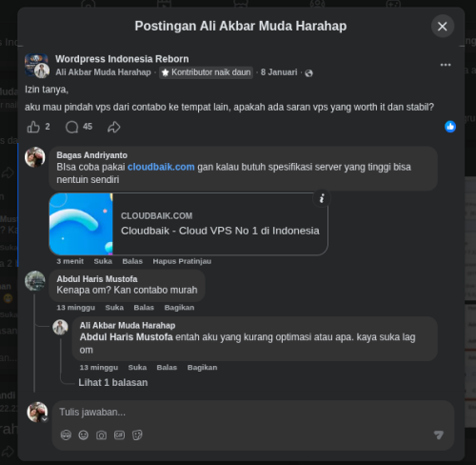Open the sticker picker icon
Viewport: 476px width, 465px height.
click(x=137, y=435)
